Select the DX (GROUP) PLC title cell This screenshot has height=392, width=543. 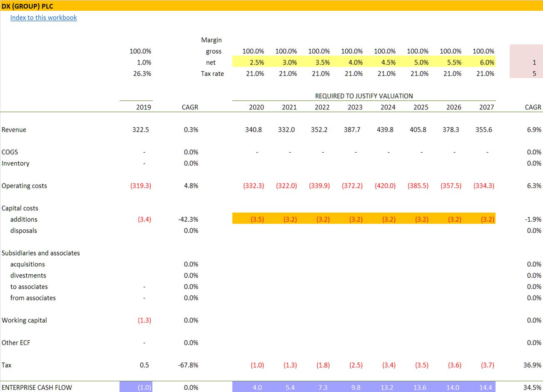coord(27,6)
